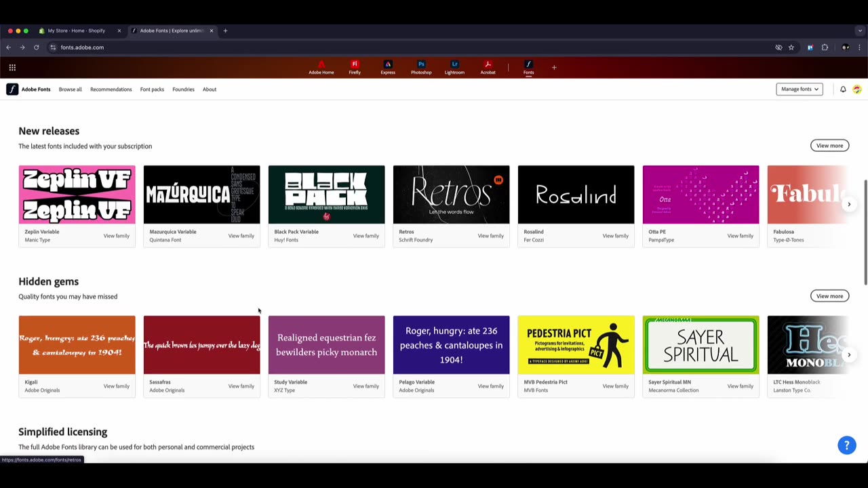868x488 pixels.
Task: Bookmark this page with the star icon
Action: pos(791,47)
